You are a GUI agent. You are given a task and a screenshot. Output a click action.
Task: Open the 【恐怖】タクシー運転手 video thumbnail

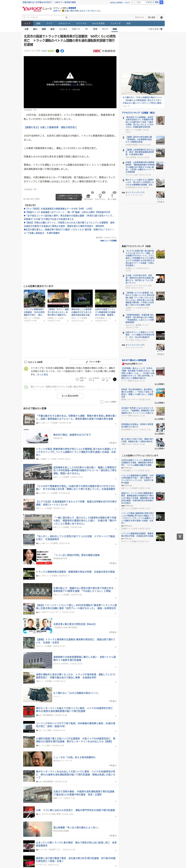click(58, 299)
